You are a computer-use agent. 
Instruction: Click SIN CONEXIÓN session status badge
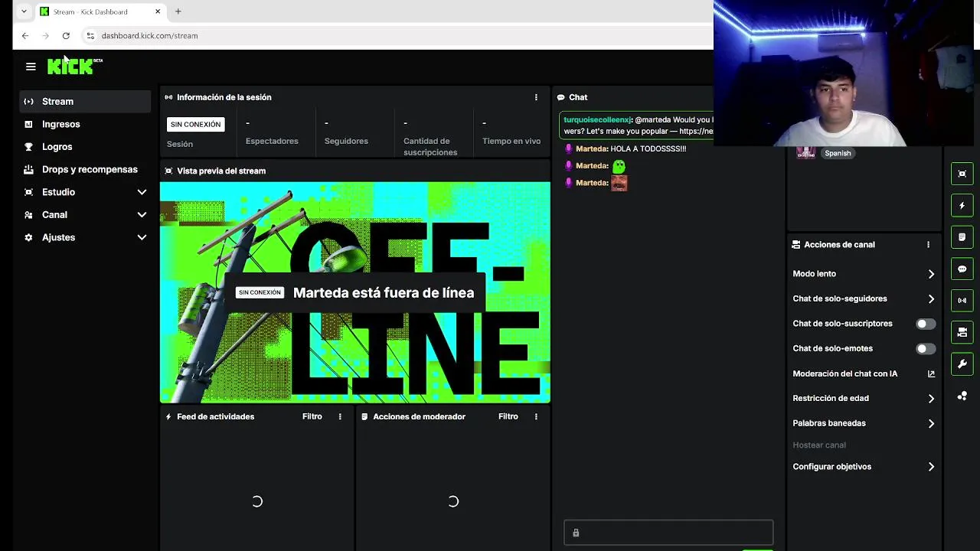pyautogui.click(x=196, y=125)
